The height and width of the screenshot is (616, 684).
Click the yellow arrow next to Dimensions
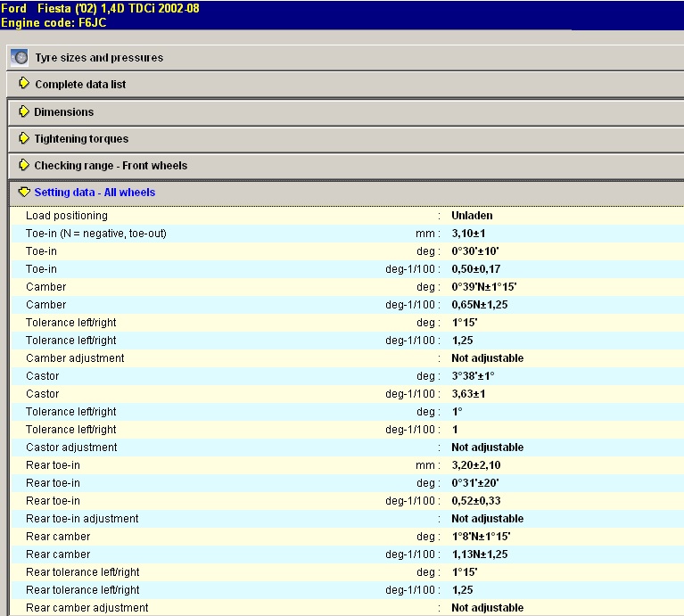point(24,111)
